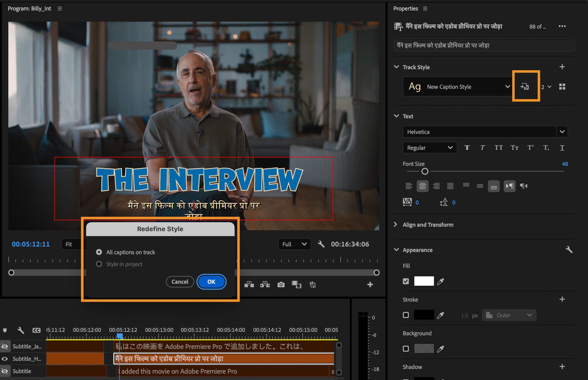This screenshot has height=380, width=588.
Task: Select the Export Frame camera icon
Action: coord(281,284)
